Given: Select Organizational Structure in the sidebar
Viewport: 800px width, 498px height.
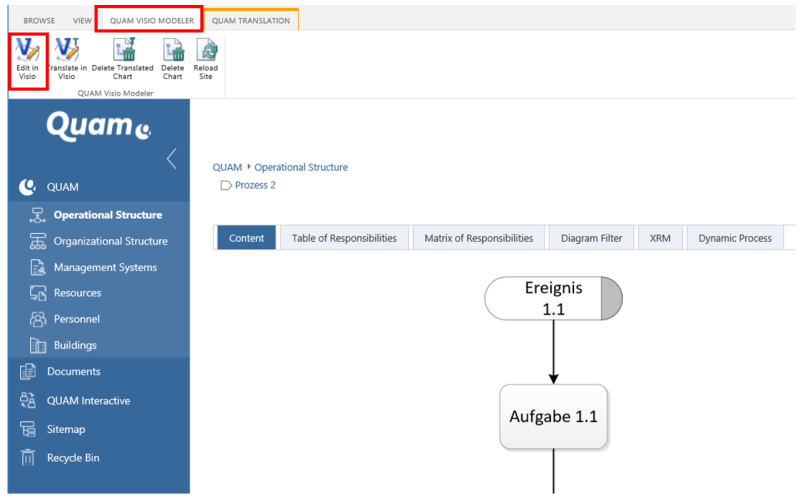Looking at the screenshot, I should [x=110, y=241].
